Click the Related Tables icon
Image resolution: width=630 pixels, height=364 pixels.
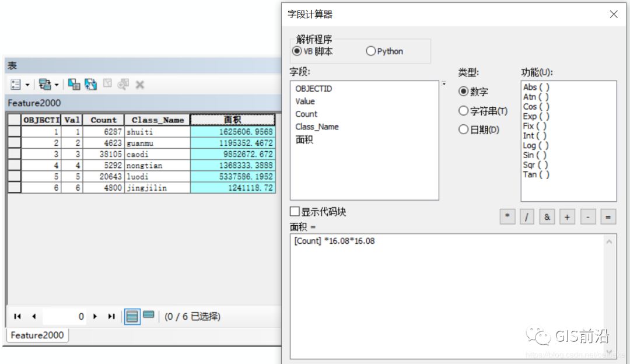click(45, 85)
